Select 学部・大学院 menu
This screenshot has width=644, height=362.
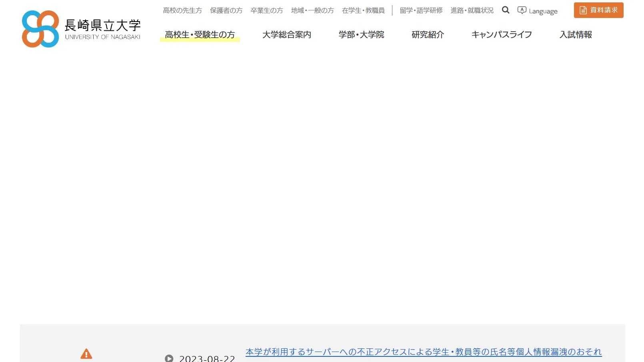click(x=362, y=35)
